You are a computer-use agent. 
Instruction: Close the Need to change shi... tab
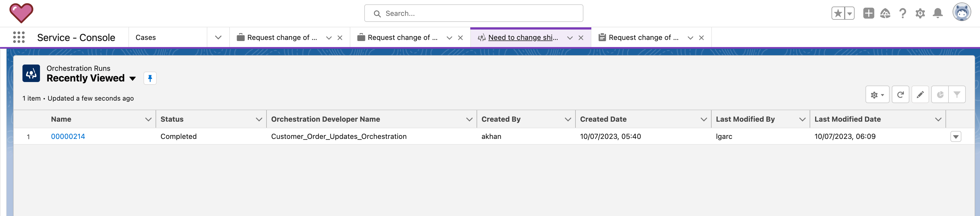coord(581,37)
